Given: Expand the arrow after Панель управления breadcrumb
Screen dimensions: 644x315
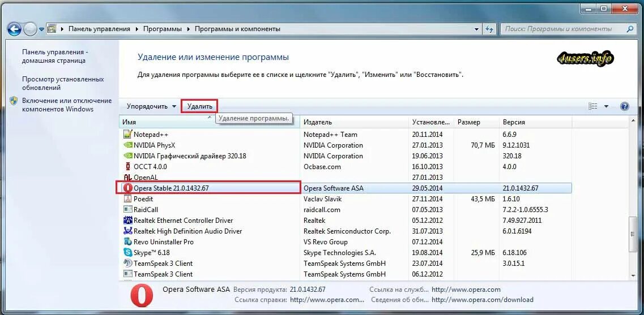Looking at the screenshot, I should point(137,29).
